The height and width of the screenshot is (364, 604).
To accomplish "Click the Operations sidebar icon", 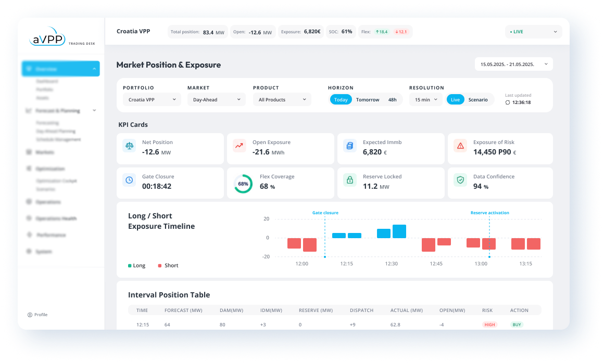I will pyautogui.click(x=29, y=202).
